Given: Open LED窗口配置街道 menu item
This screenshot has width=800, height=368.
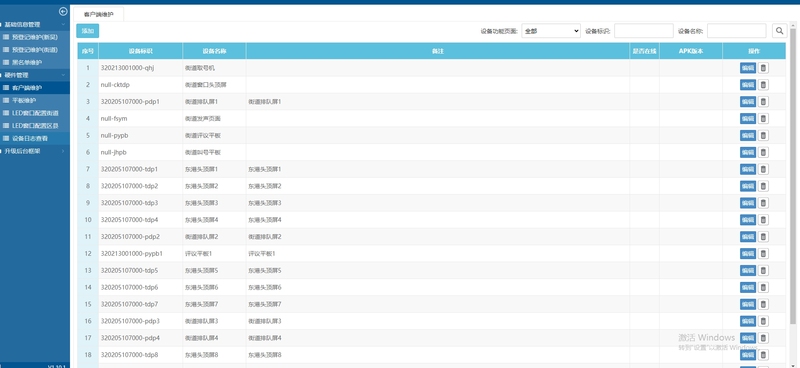Looking at the screenshot, I should coord(35,113).
